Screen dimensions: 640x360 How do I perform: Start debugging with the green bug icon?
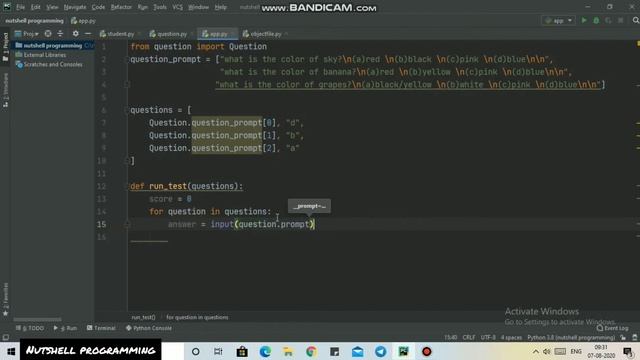coord(596,20)
